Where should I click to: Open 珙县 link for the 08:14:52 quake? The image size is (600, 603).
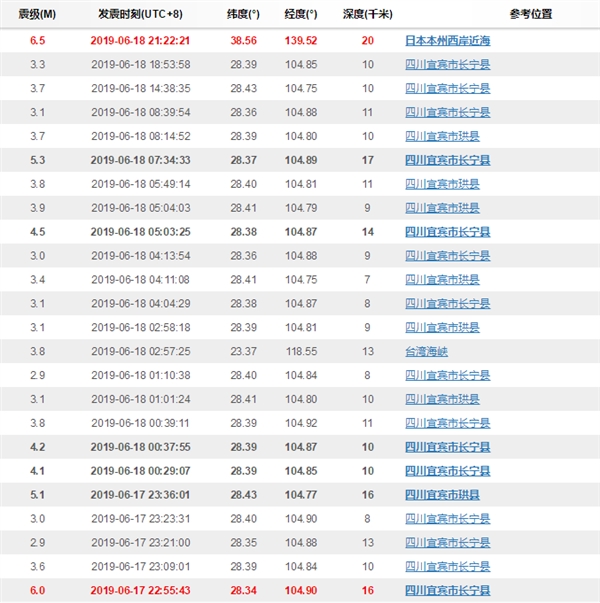(x=441, y=136)
